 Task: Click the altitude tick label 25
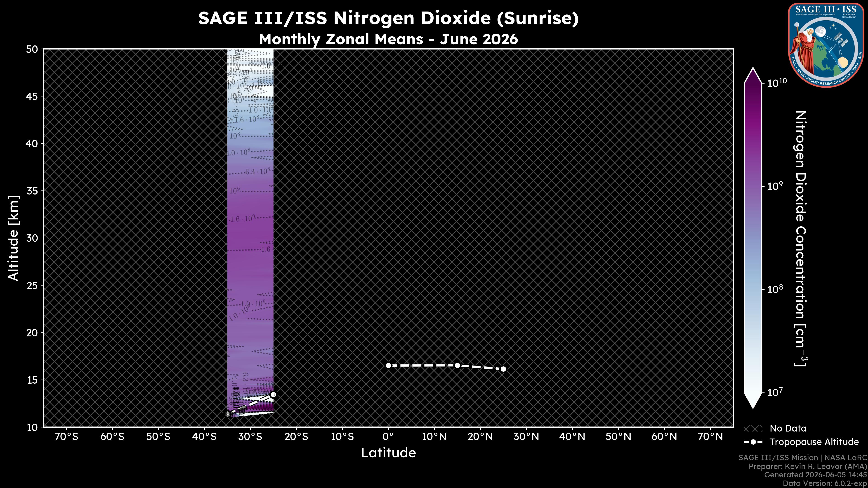[x=32, y=286]
